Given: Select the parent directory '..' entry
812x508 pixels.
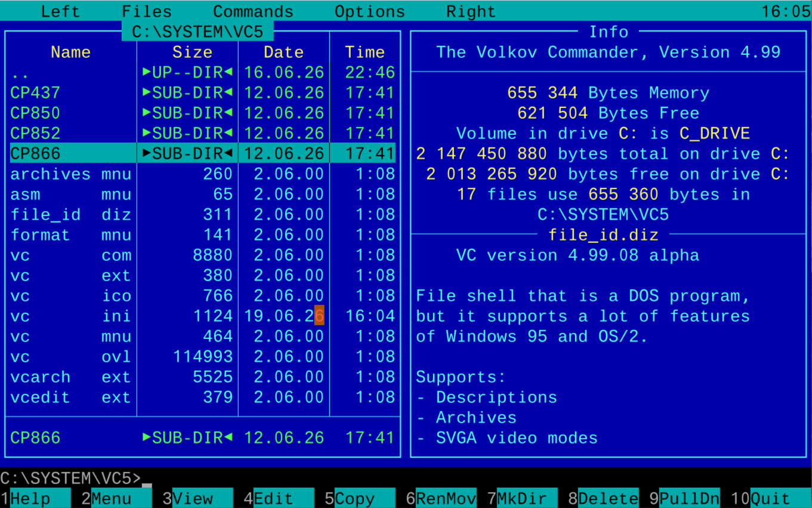Looking at the screenshot, I should 203,73.
